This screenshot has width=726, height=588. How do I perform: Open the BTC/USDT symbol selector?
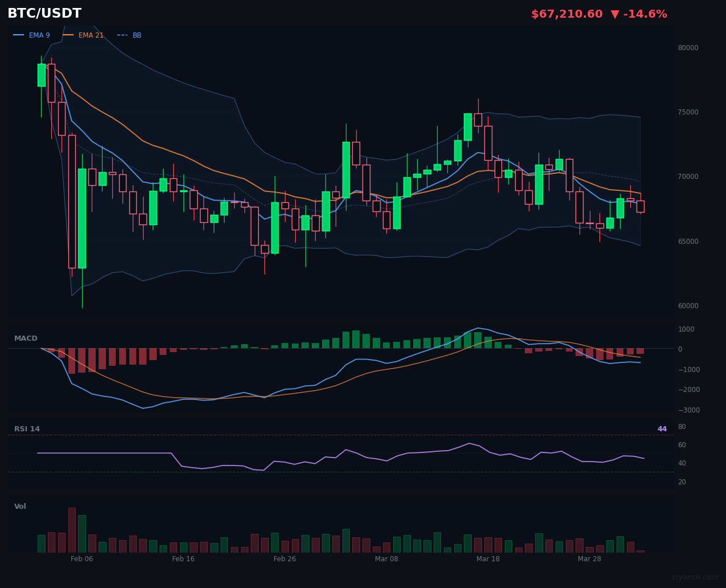[x=44, y=13]
